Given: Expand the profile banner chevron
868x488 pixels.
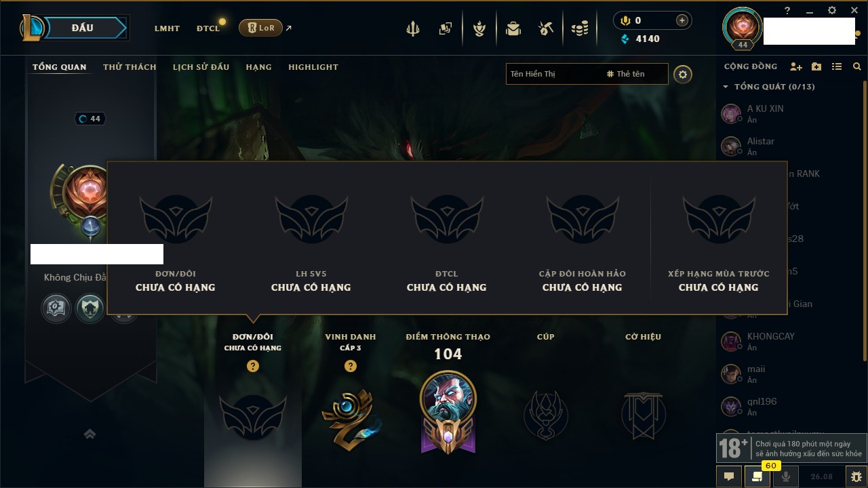Looking at the screenshot, I should (x=90, y=434).
